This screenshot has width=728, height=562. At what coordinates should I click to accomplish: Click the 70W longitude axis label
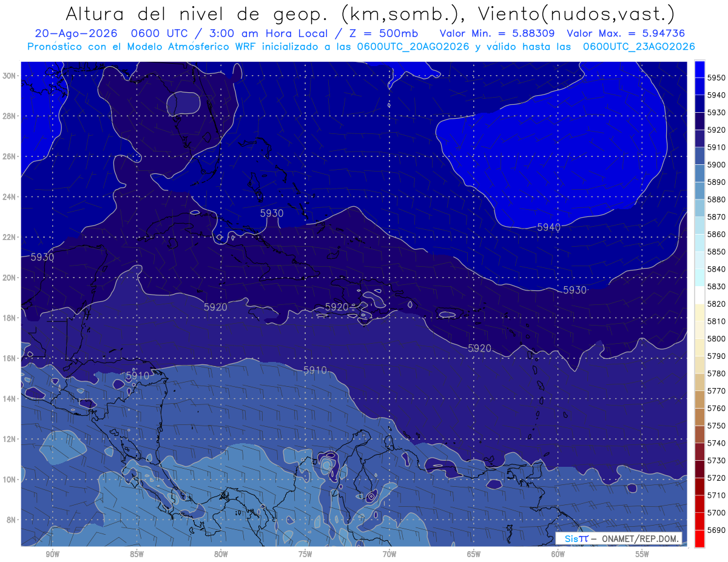(389, 555)
